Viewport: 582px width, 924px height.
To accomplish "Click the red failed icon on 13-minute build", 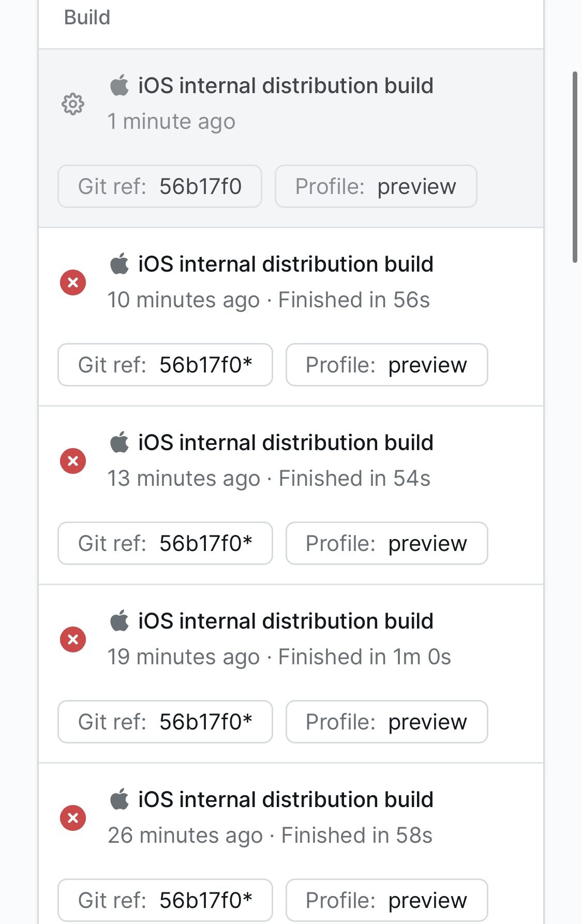I will click(73, 461).
